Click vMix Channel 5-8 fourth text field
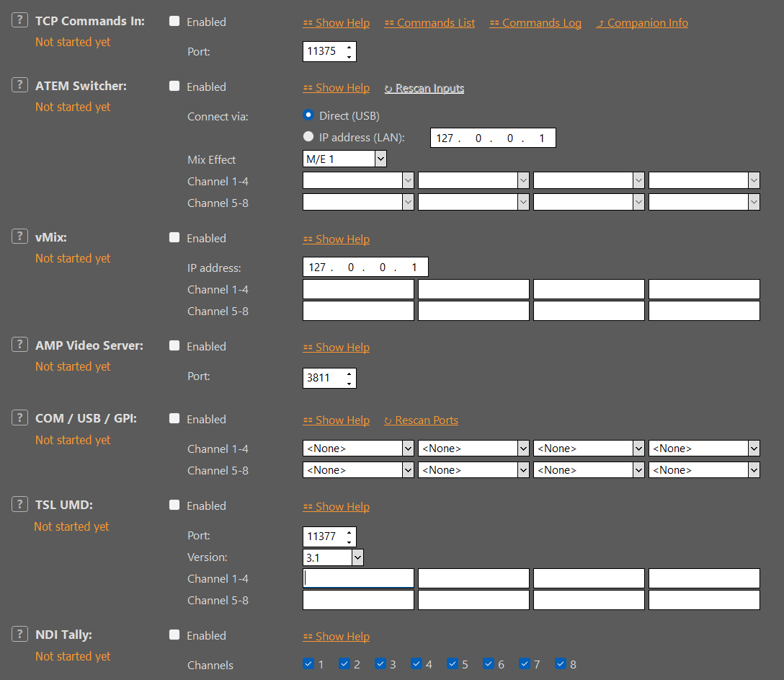The height and width of the screenshot is (680, 784). pyautogui.click(x=704, y=311)
